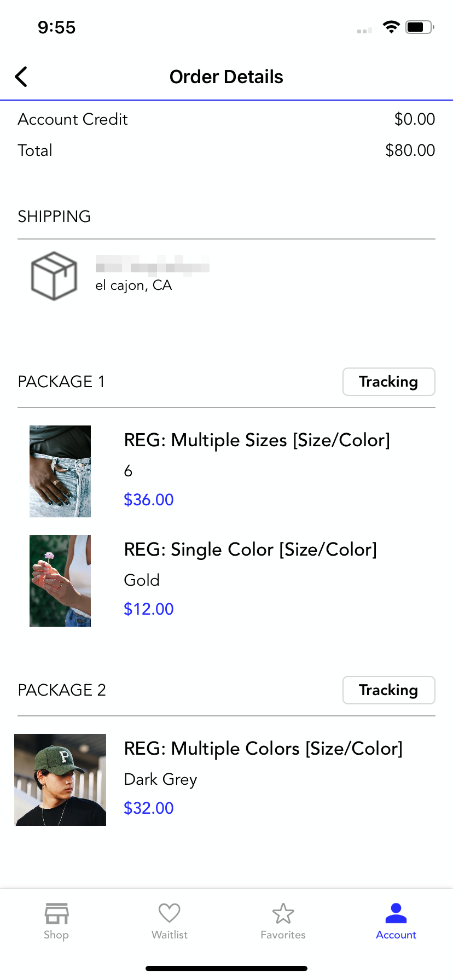
Task: Select the Account person icon
Action: [x=396, y=913]
